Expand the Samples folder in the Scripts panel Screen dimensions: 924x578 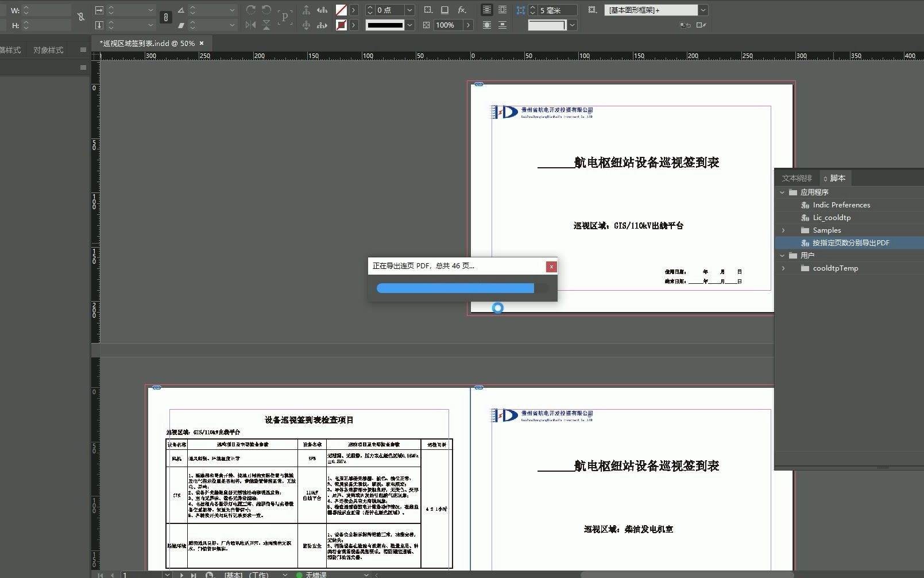[x=784, y=230]
